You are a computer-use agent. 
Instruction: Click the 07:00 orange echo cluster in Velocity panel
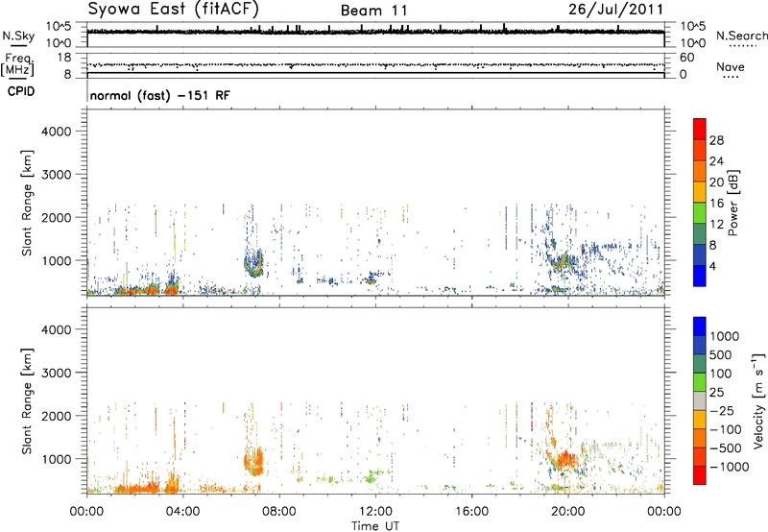click(x=253, y=462)
